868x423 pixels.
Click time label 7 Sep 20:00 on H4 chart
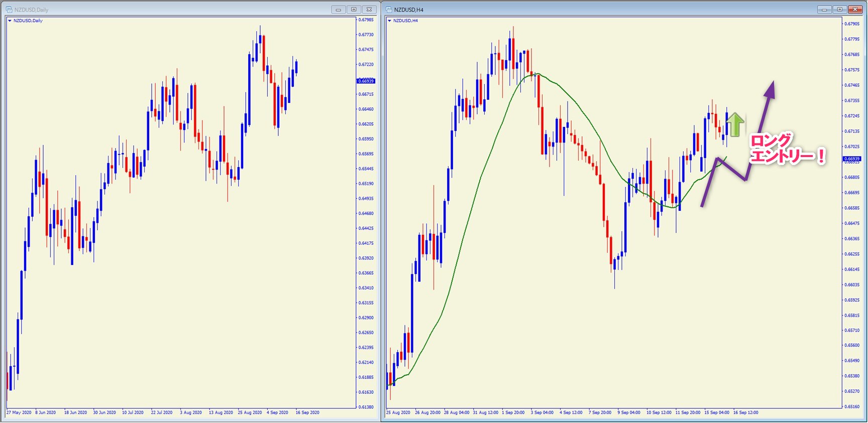[600, 412]
